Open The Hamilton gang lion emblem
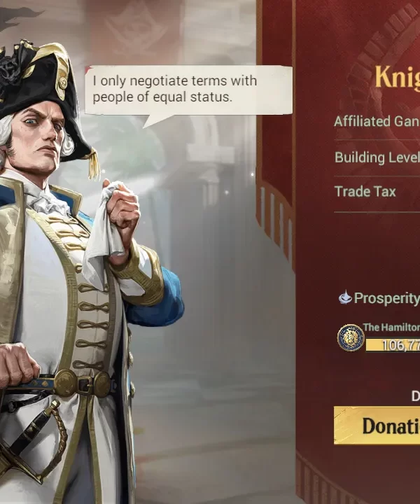420x504 pixels. point(351,337)
